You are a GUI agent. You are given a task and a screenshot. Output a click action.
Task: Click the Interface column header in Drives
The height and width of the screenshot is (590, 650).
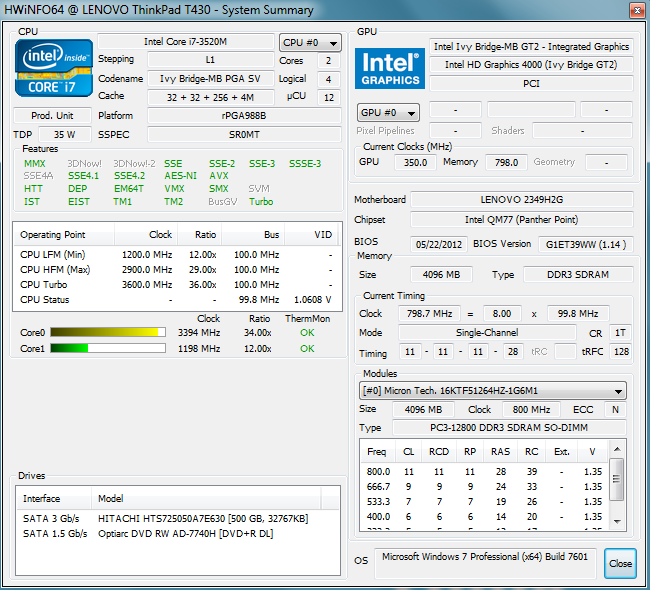point(54,498)
